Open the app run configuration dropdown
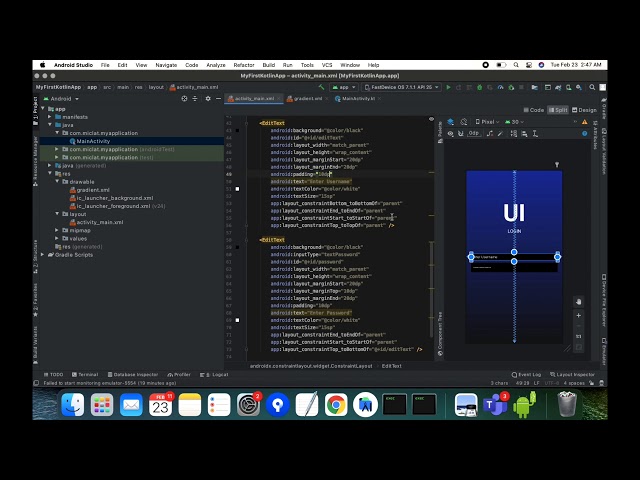This screenshot has height=480, width=640. point(344,87)
